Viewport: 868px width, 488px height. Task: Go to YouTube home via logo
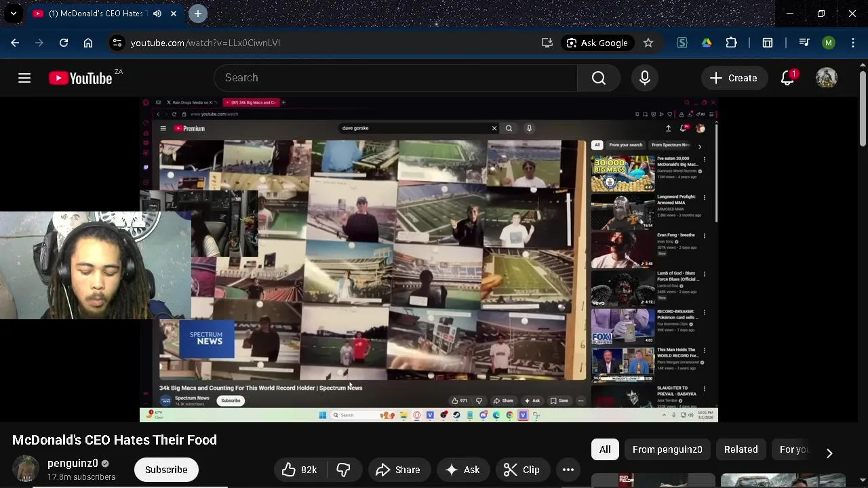click(x=80, y=79)
